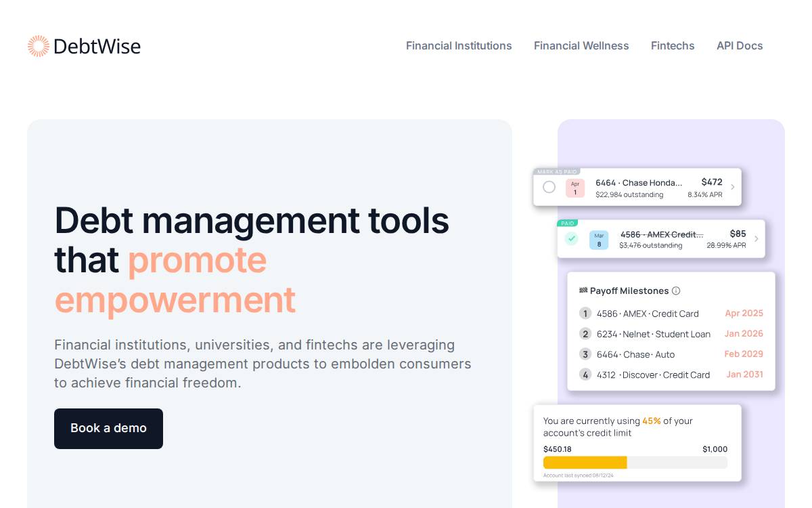
Task: Click '6234 · Nelnet · Student Loan' milestone row
Action: [x=654, y=334]
